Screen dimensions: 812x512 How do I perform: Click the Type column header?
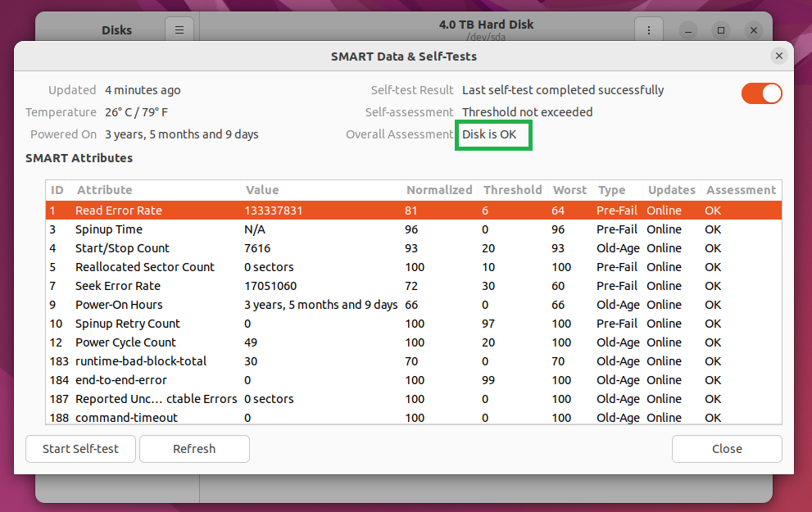point(617,190)
